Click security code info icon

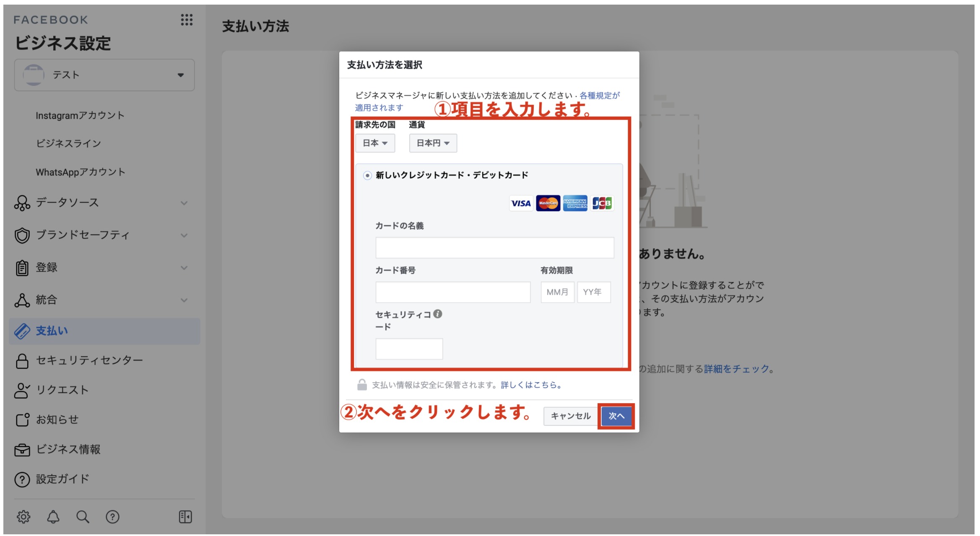(437, 314)
